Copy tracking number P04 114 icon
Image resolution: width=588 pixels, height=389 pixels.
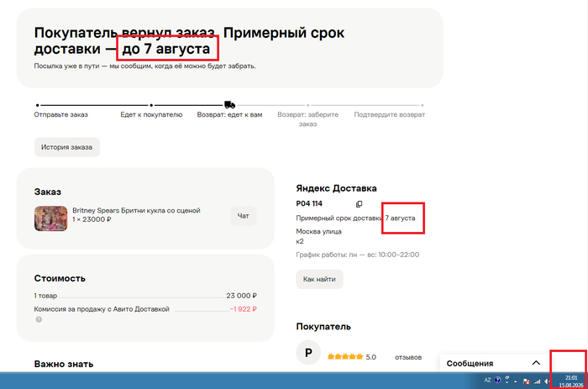pos(359,204)
